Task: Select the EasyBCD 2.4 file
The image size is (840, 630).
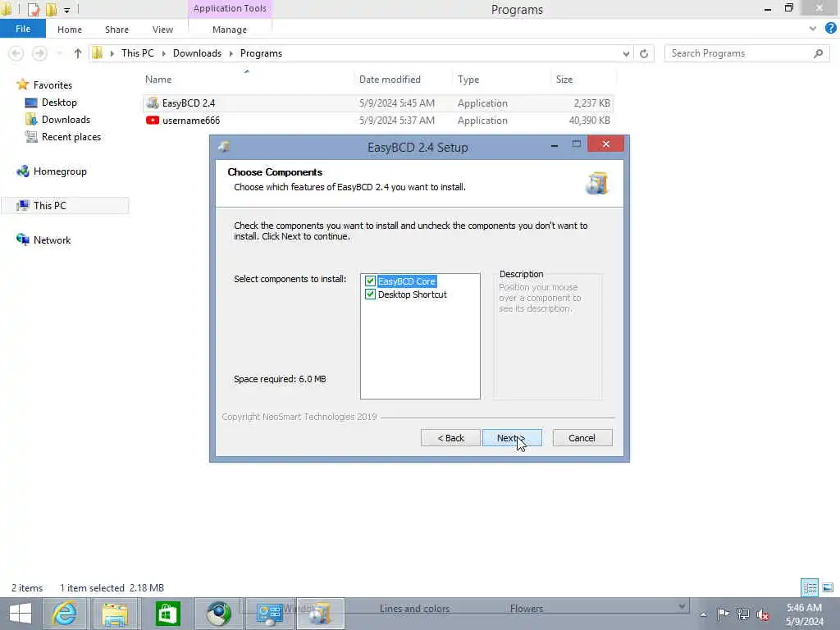Action: pos(377,103)
